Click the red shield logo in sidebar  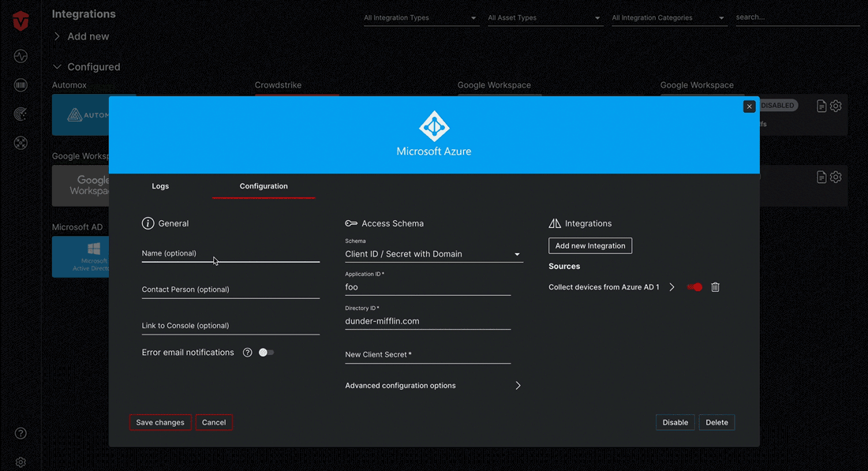click(21, 21)
